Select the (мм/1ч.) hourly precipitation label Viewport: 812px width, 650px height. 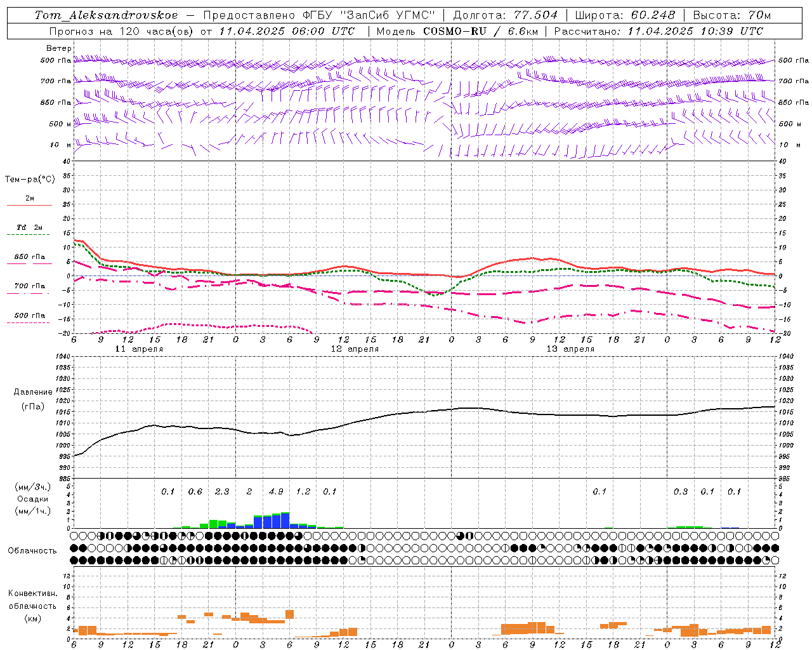pyautogui.click(x=32, y=511)
